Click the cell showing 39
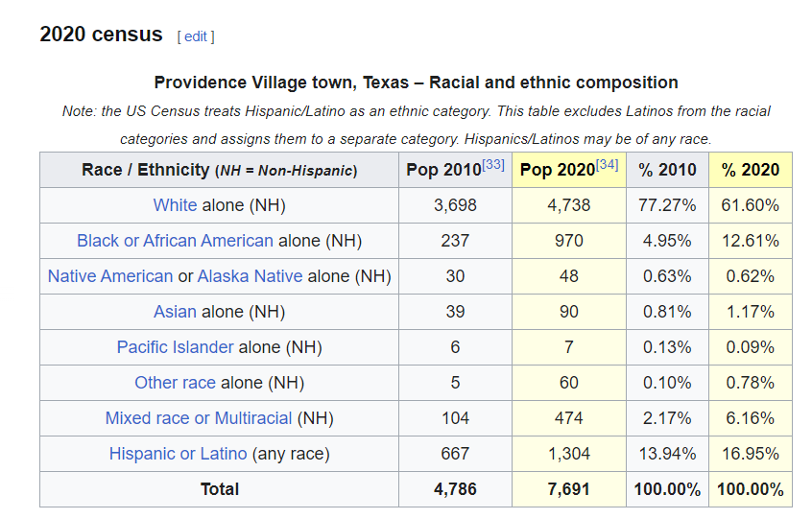 click(455, 312)
